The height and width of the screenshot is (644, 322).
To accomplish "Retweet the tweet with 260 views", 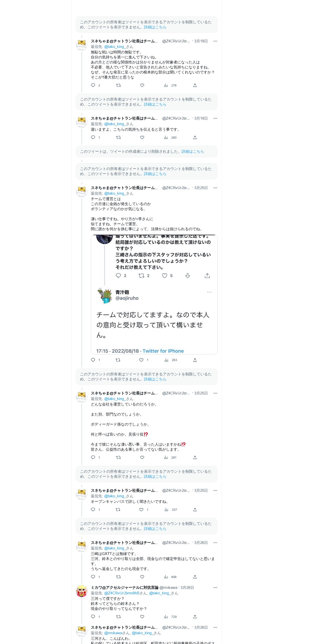I will [x=118, y=137].
